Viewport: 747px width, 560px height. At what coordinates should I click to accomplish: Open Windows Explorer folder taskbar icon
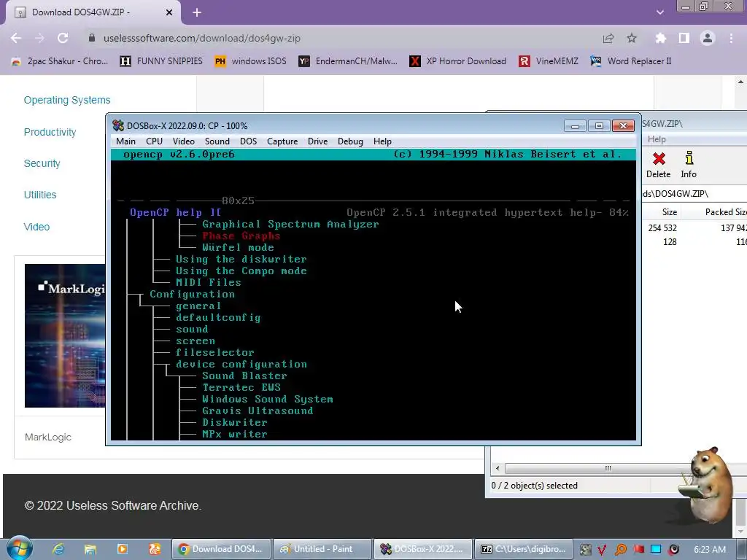coord(90,549)
